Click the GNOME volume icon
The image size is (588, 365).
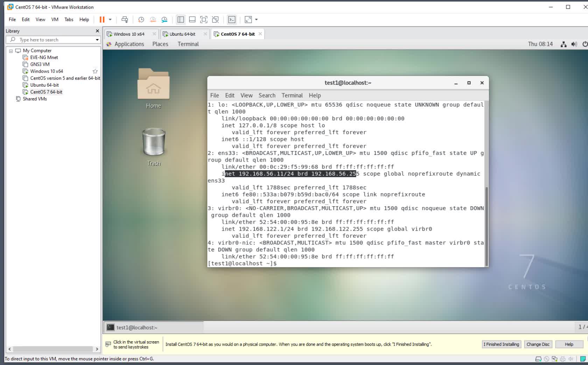(574, 44)
